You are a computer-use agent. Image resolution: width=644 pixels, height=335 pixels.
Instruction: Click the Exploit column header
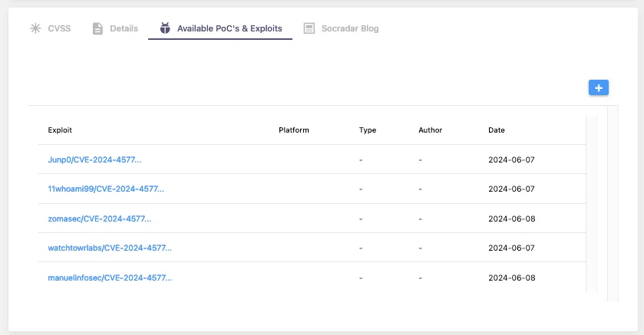(60, 130)
